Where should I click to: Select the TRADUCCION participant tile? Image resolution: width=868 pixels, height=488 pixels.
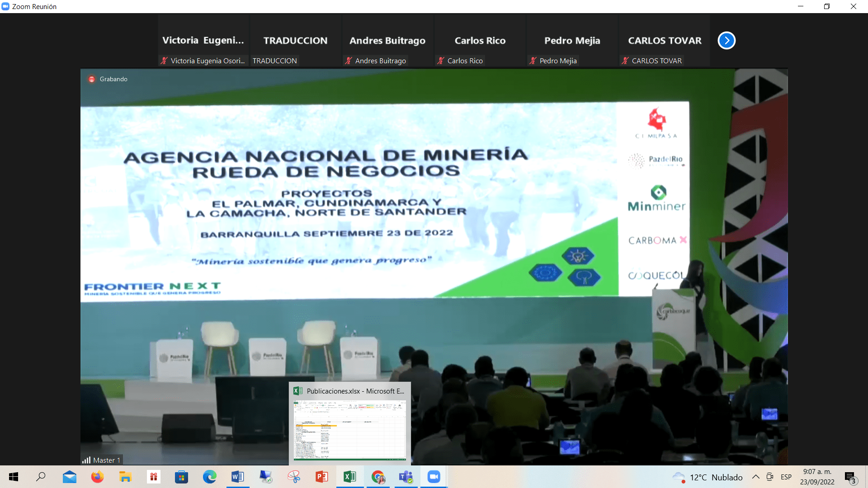(296, 41)
